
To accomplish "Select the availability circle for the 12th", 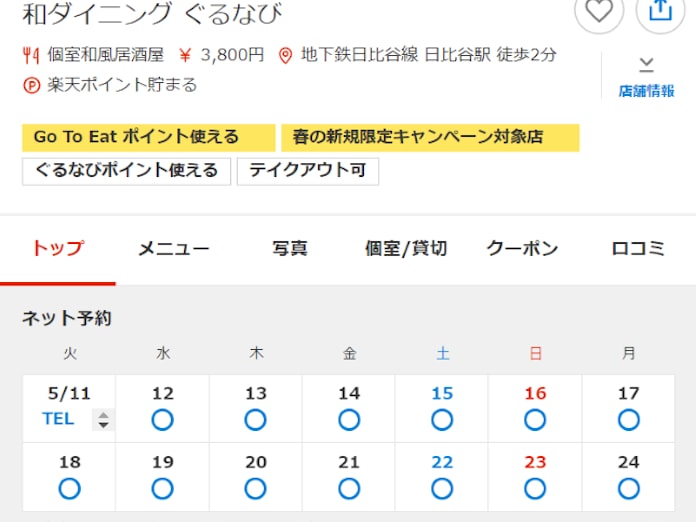I will (x=162, y=420).
